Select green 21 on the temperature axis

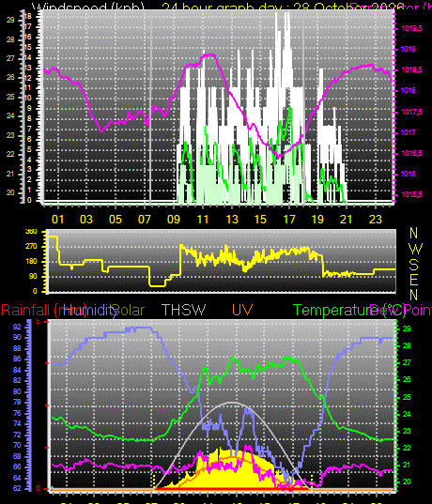tap(407, 465)
